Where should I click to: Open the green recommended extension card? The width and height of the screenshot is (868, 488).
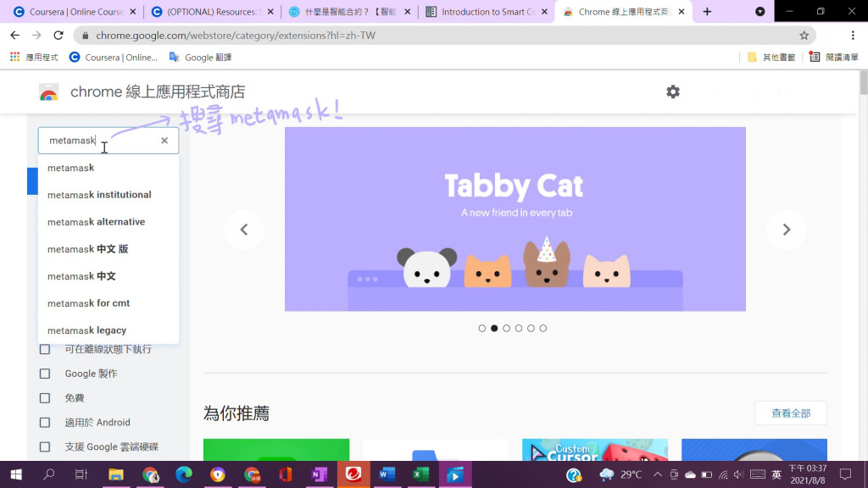click(276, 450)
